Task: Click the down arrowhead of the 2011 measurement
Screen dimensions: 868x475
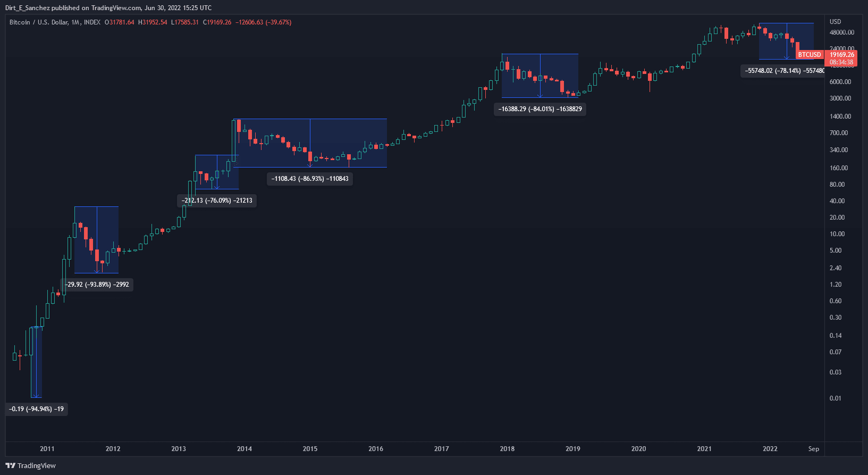Action: point(36,396)
